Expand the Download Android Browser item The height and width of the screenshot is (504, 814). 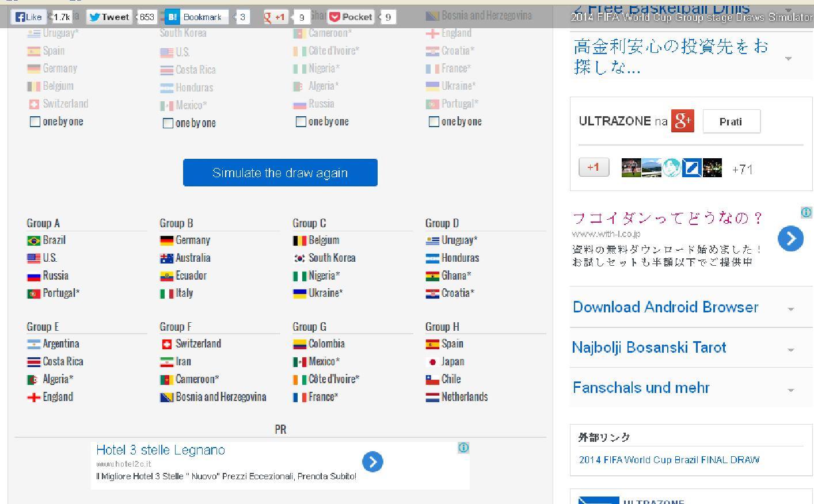(x=790, y=309)
